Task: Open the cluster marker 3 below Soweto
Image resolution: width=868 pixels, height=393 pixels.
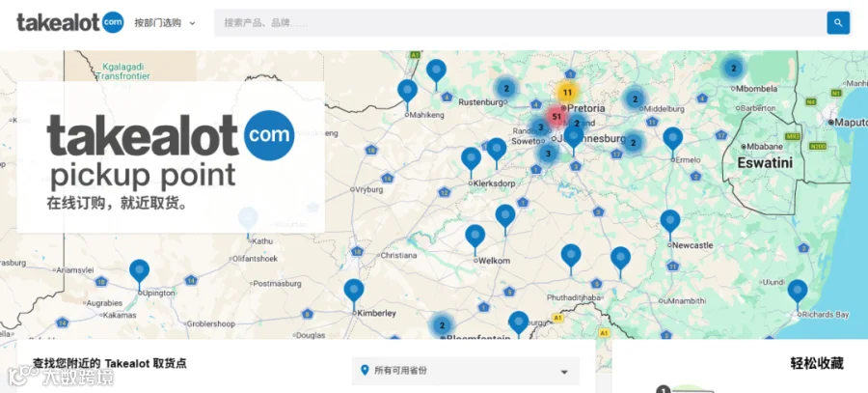Action: click(548, 154)
